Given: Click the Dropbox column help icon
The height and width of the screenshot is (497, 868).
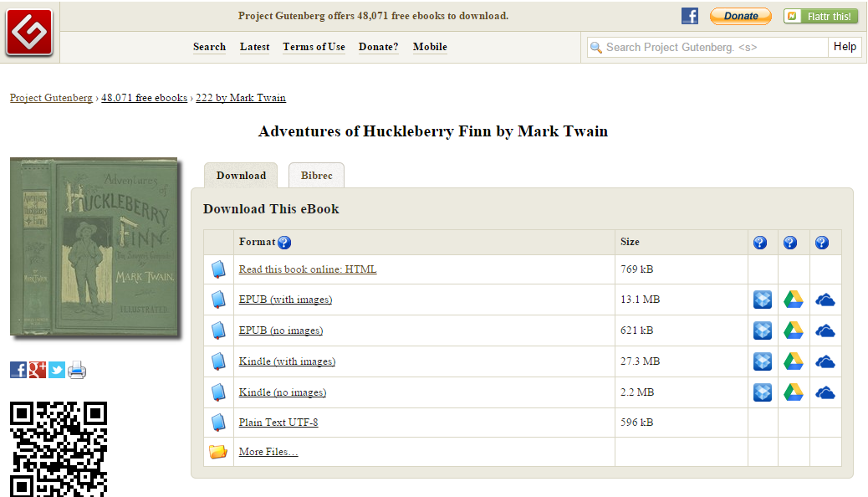Looking at the screenshot, I should [x=760, y=242].
